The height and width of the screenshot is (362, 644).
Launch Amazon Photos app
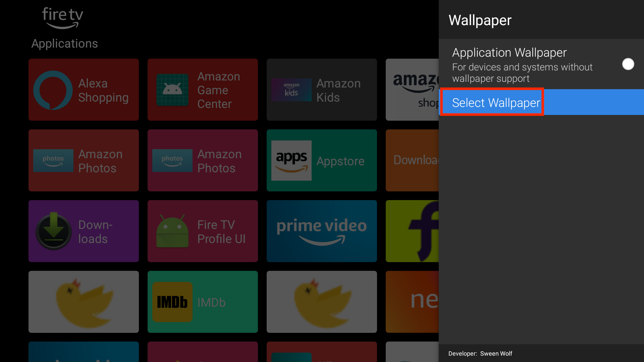click(x=84, y=161)
